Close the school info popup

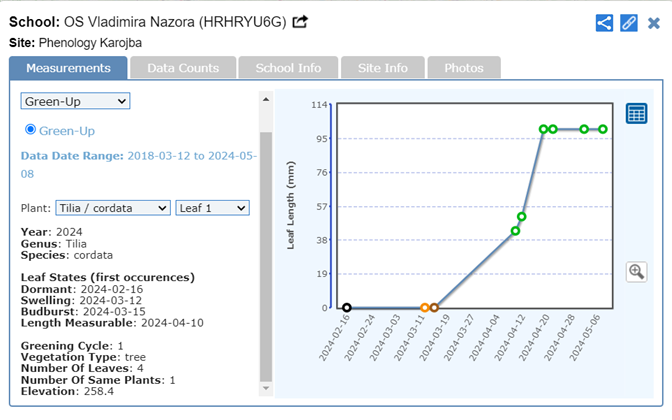(653, 23)
